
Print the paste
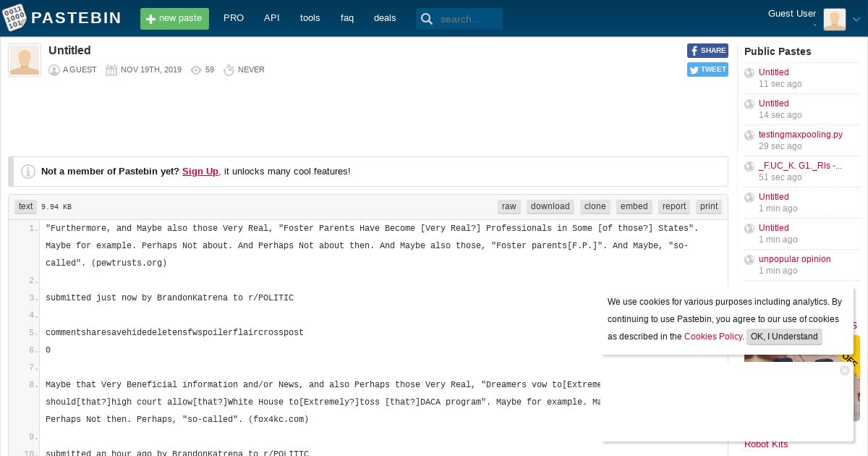coord(709,207)
